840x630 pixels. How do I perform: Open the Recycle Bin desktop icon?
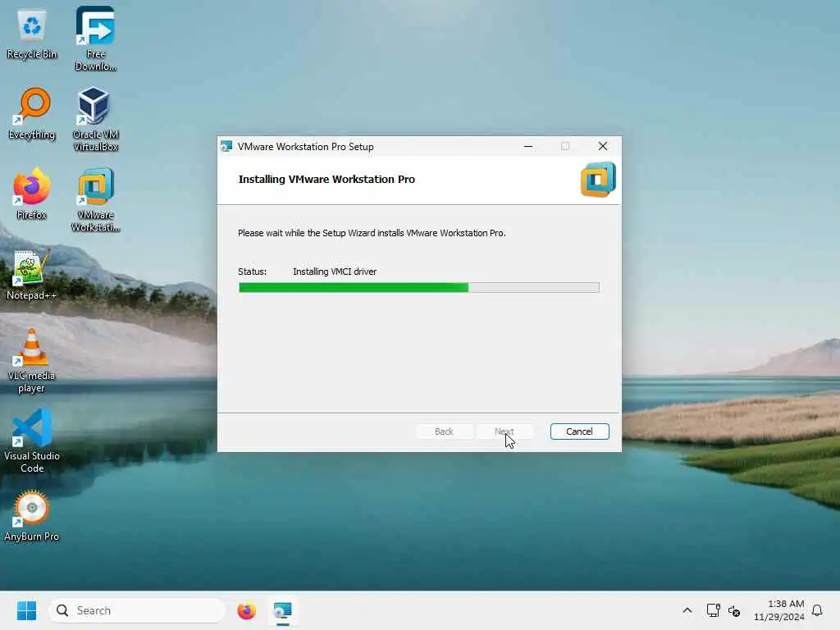pyautogui.click(x=32, y=34)
